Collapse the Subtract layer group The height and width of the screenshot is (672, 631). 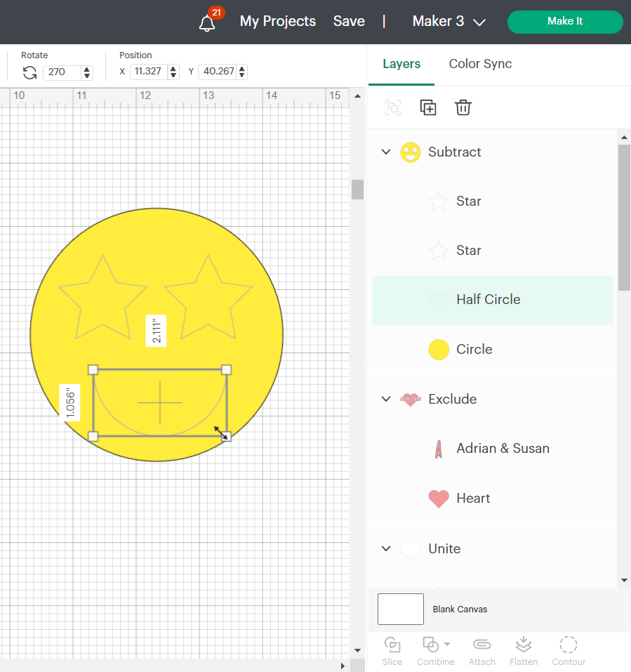[x=385, y=152]
